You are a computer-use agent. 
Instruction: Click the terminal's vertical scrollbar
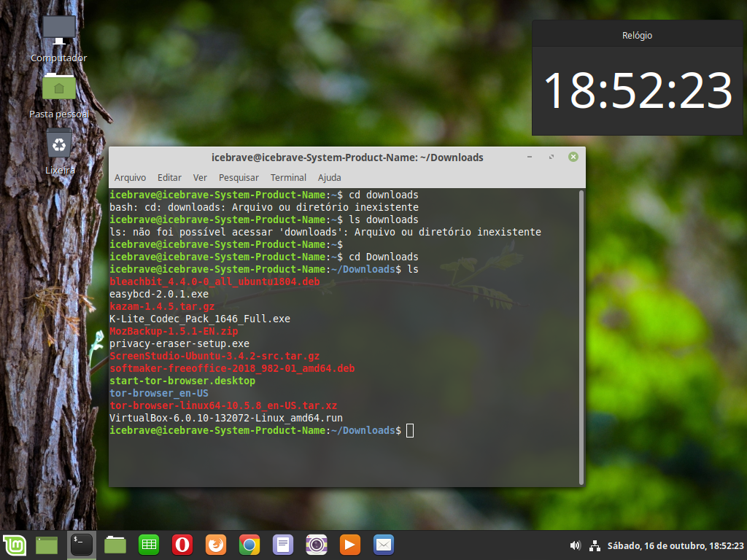pos(581,337)
